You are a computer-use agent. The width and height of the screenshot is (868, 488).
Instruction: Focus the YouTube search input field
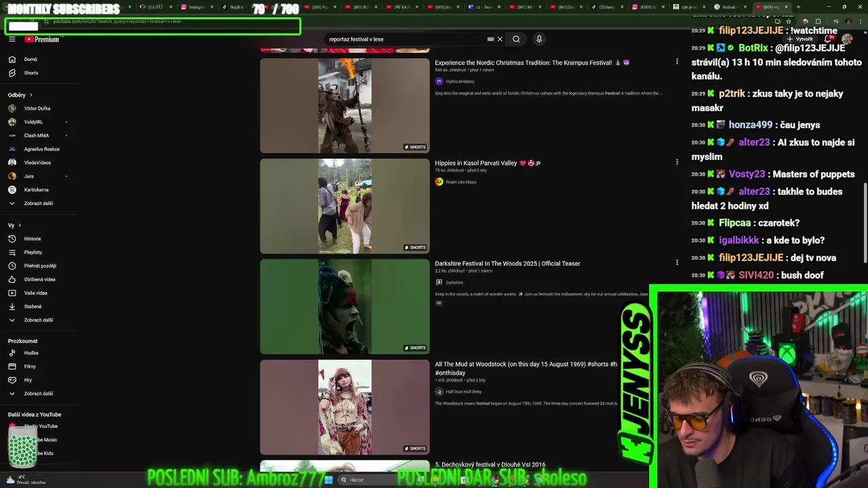tap(406, 39)
